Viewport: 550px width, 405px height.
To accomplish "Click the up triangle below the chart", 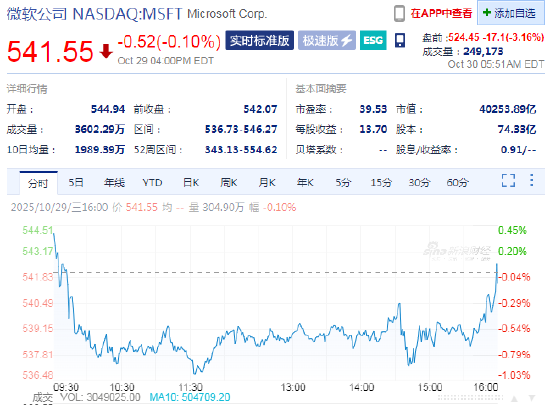I will 514,399.
